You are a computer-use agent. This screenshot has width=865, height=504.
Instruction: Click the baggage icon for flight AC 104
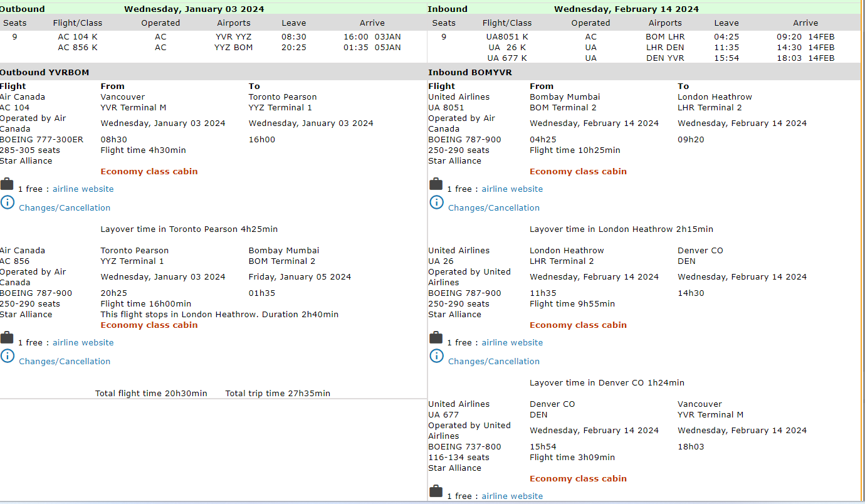(7, 184)
